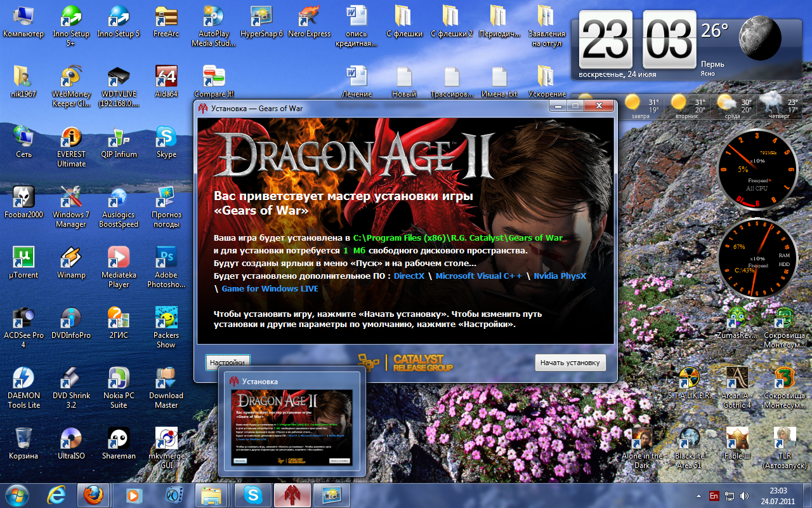
Task: Click the Начать установку button
Action: (570, 363)
